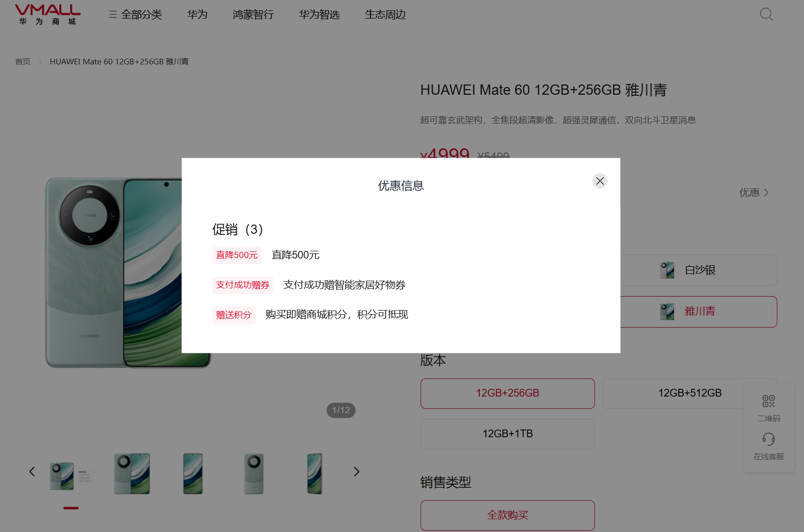
Task: Choose the 12GB+256GB version
Action: point(507,393)
